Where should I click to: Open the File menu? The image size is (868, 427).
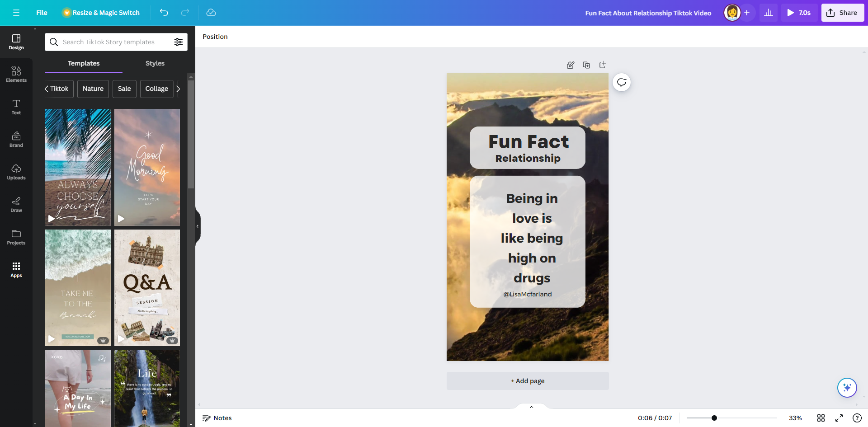(42, 13)
